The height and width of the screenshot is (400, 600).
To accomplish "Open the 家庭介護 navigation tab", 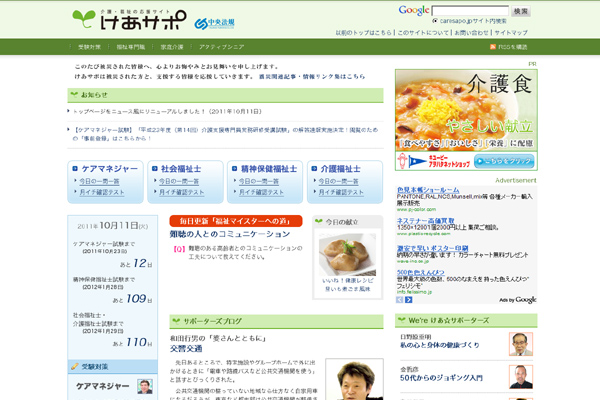I will pyautogui.click(x=171, y=47).
